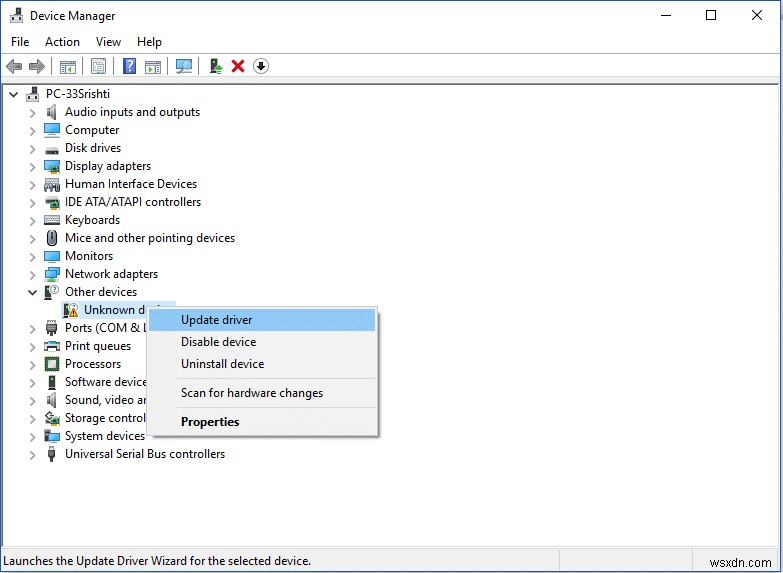Select Scan for hardware changes menu entry

point(262,393)
